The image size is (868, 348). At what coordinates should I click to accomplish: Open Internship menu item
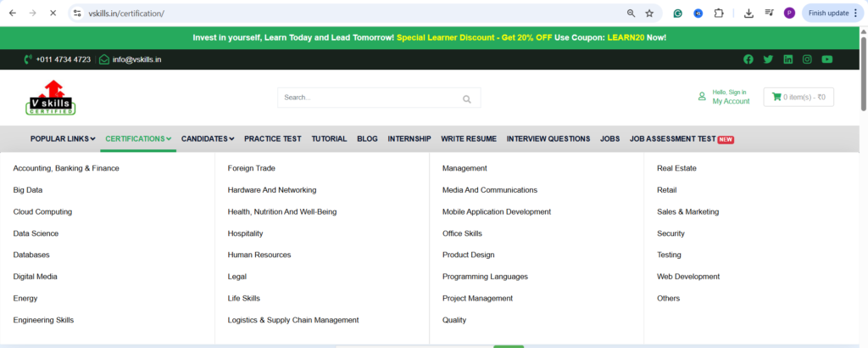(409, 139)
